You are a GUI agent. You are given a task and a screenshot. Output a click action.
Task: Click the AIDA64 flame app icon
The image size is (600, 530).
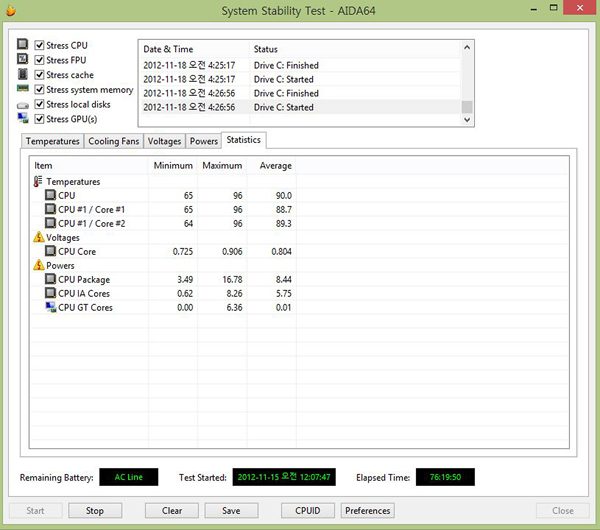[x=11, y=10]
